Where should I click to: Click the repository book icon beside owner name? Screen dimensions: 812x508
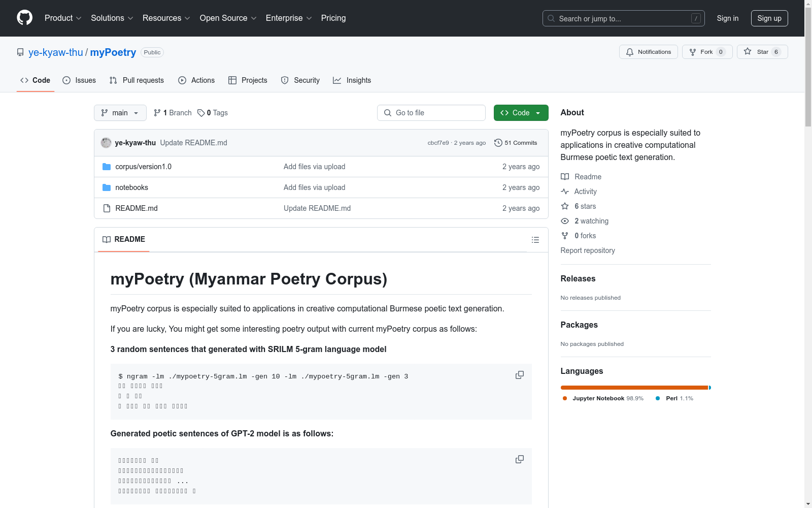click(x=20, y=52)
